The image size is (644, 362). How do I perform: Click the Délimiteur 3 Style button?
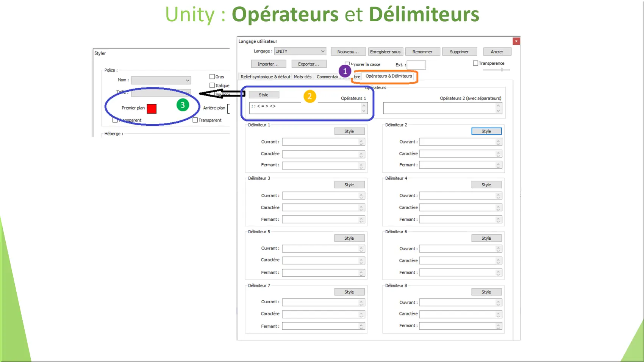(349, 184)
